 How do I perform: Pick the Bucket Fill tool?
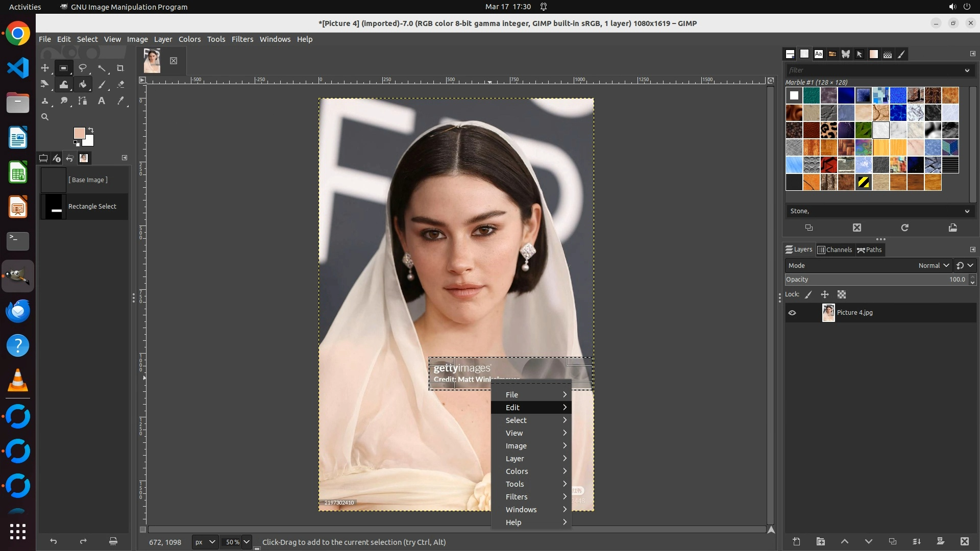point(83,84)
